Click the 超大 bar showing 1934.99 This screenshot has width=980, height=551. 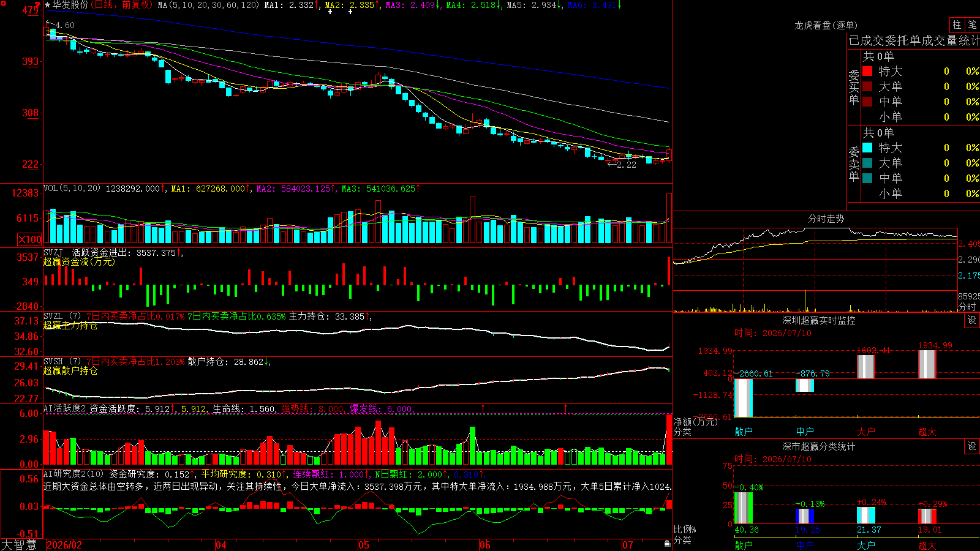pos(927,365)
